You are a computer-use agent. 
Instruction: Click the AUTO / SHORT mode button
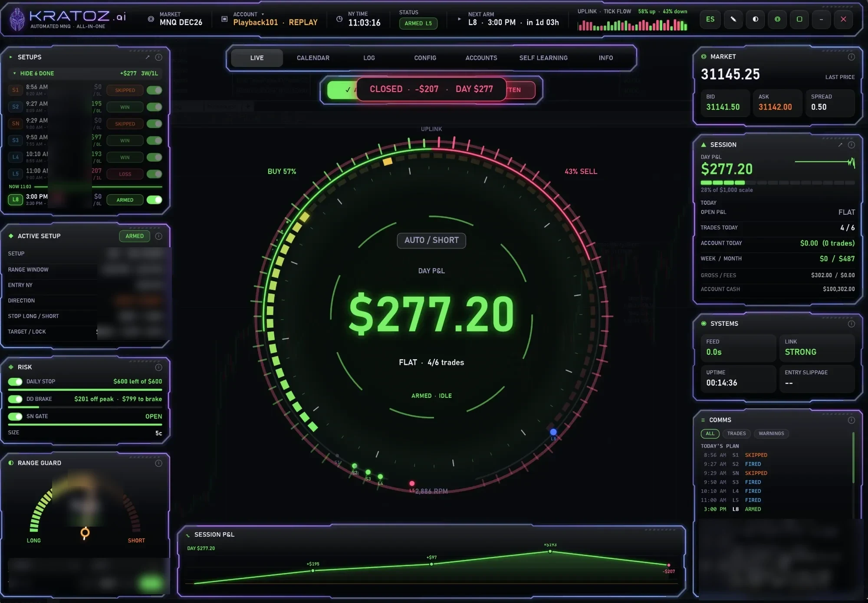click(x=431, y=240)
